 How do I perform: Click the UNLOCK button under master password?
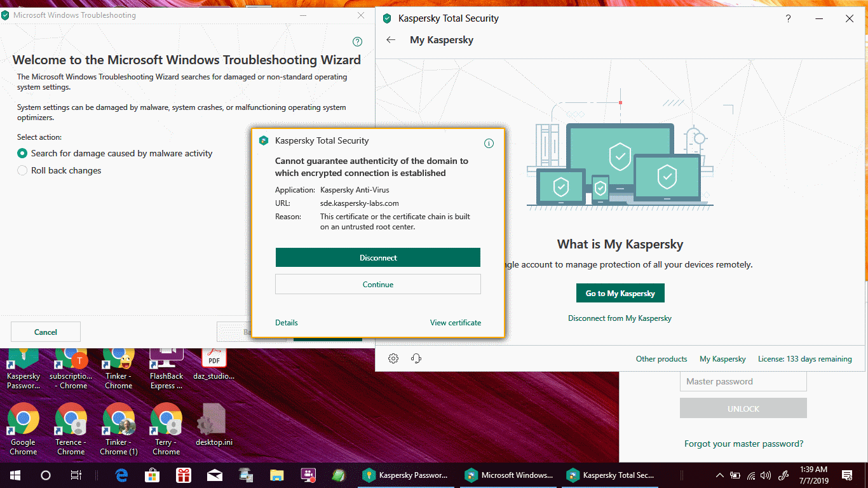pos(743,408)
